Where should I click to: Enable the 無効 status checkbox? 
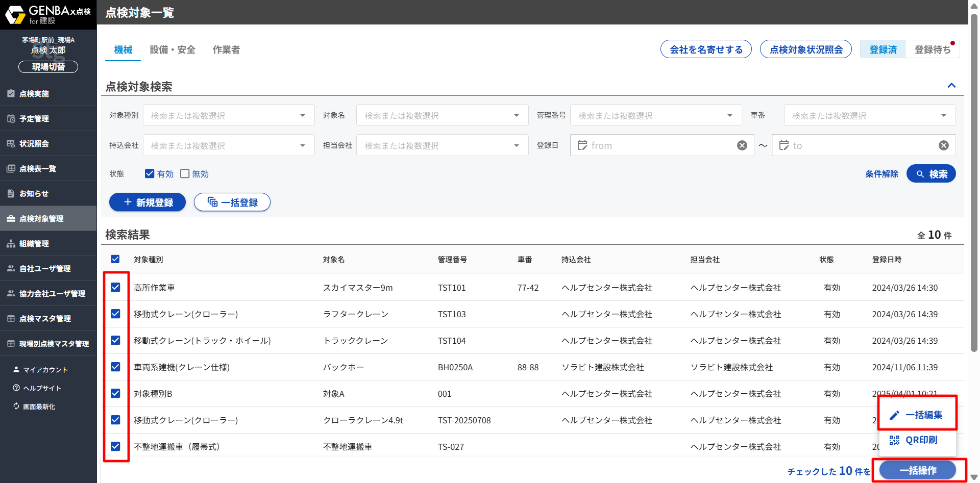point(185,174)
